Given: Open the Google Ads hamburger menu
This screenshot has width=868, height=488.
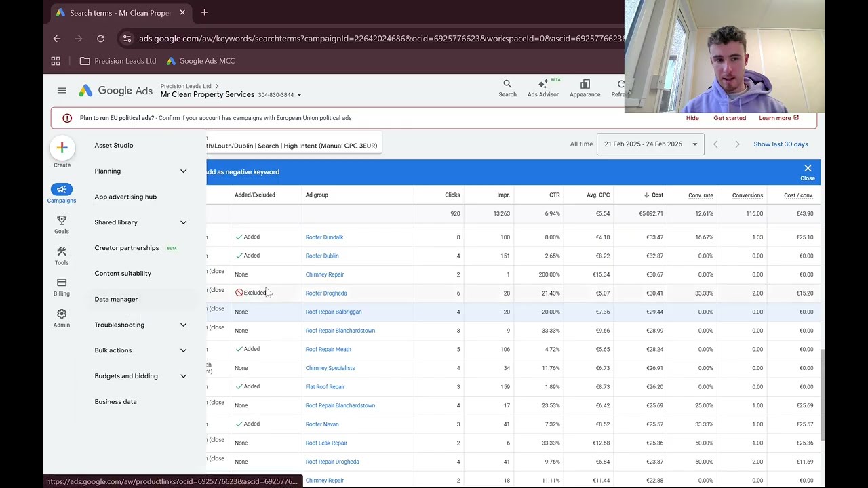Looking at the screenshot, I should tap(62, 91).
